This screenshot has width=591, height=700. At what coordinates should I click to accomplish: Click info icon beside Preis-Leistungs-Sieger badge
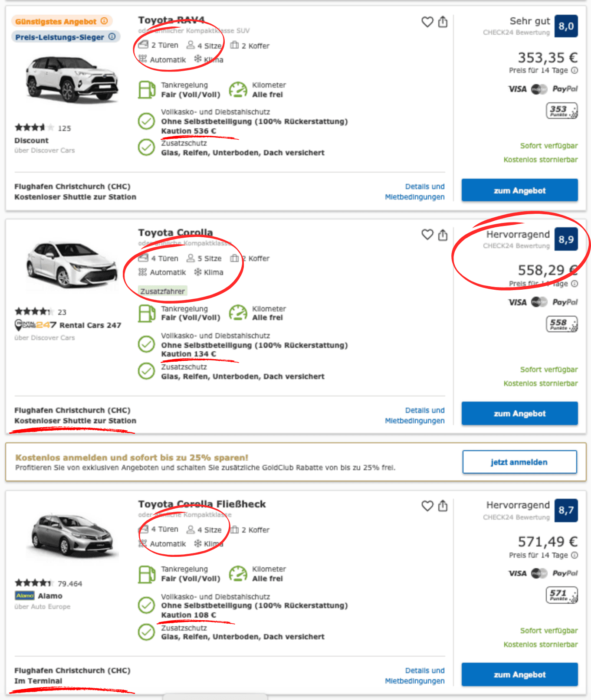pyautogui.click(x=112, y=36)
